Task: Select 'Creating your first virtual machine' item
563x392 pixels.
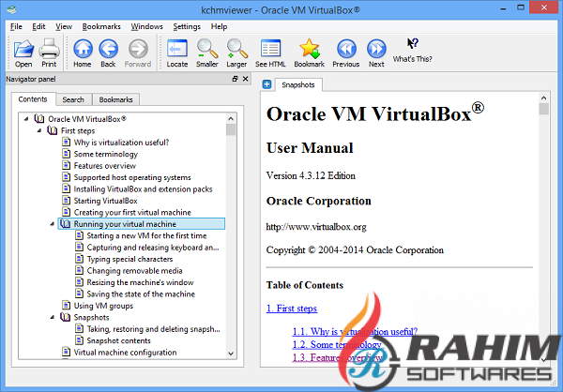Action: coord(132,213)
